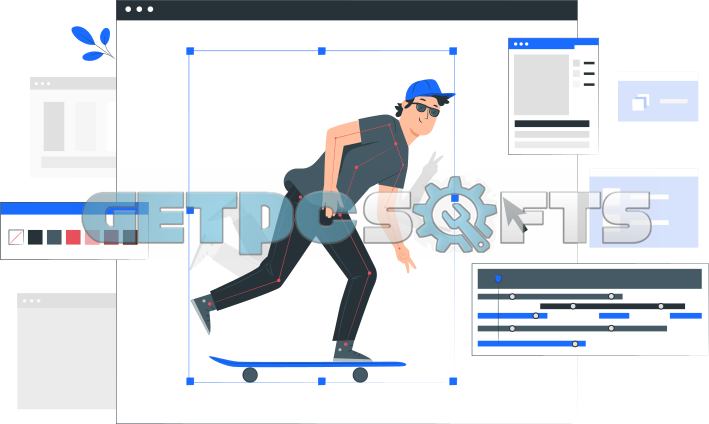
Task: Click the duplicate-layers icon in right faded panel
Action: tap(640, 102)
